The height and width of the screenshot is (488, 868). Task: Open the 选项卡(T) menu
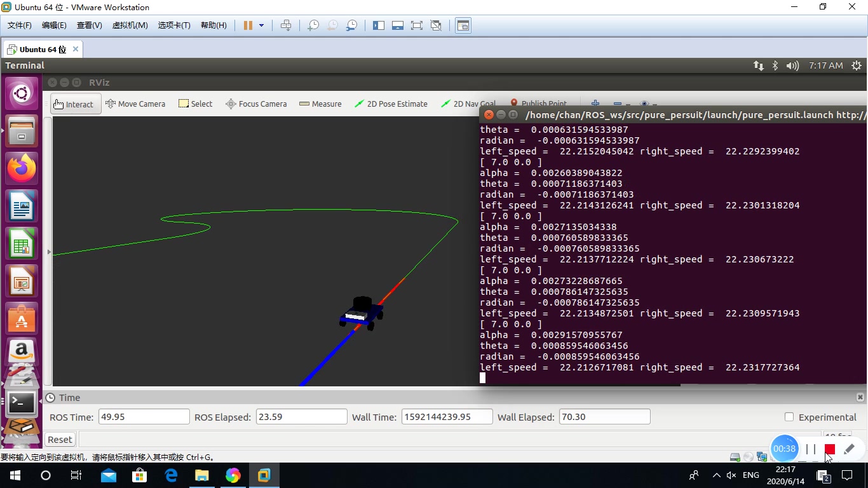tap(174, 25)
